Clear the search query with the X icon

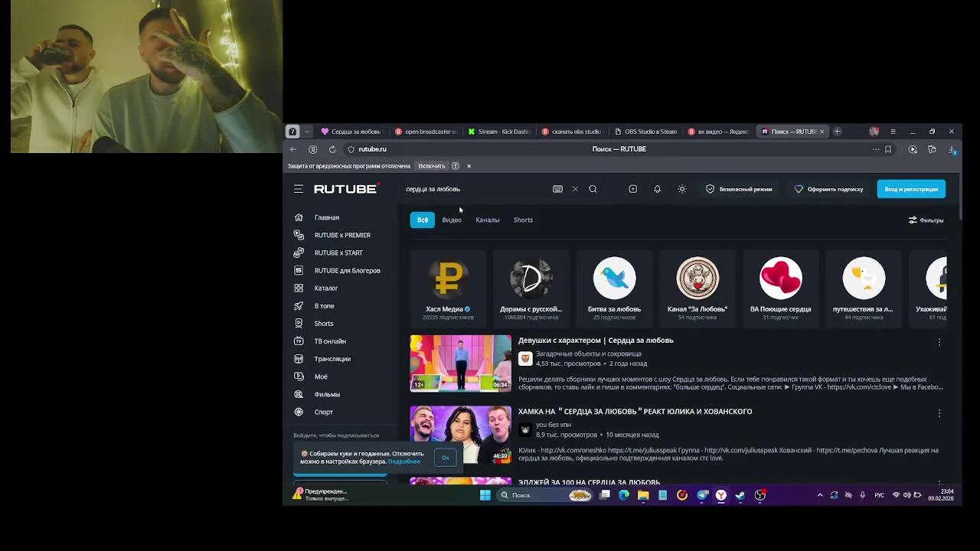point(575,189)
